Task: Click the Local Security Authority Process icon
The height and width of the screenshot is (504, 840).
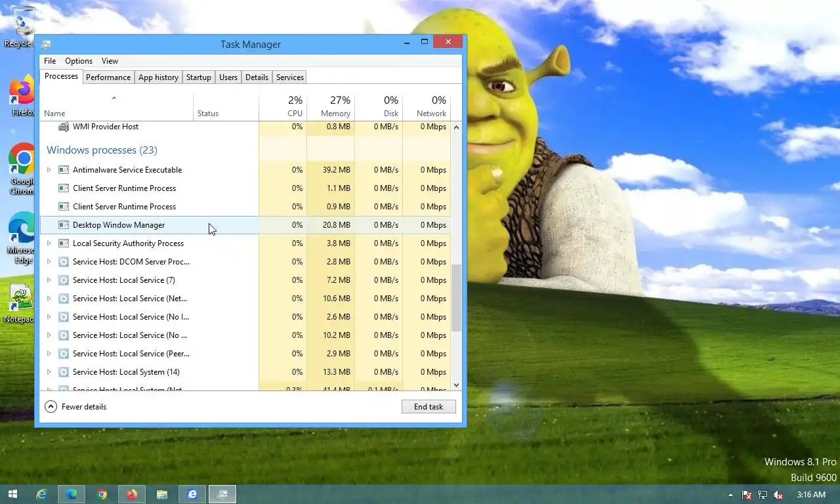Action: click(x=64, y=243)
